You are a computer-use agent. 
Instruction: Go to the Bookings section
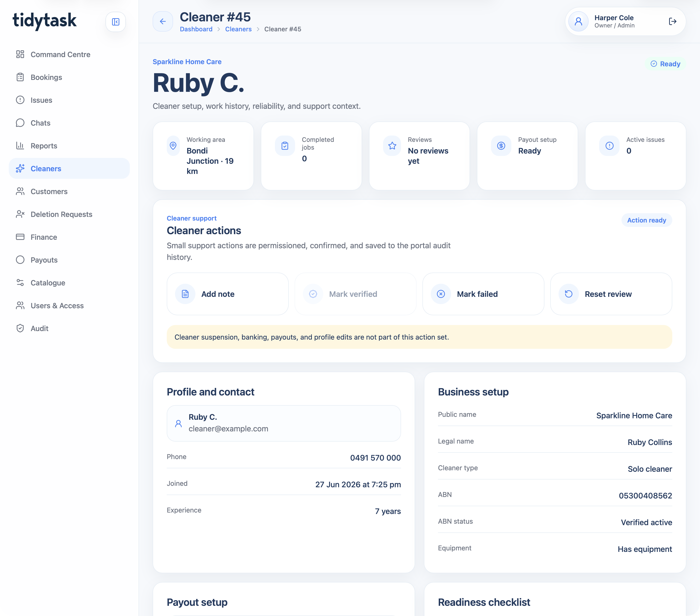click(x=69, y=77)
